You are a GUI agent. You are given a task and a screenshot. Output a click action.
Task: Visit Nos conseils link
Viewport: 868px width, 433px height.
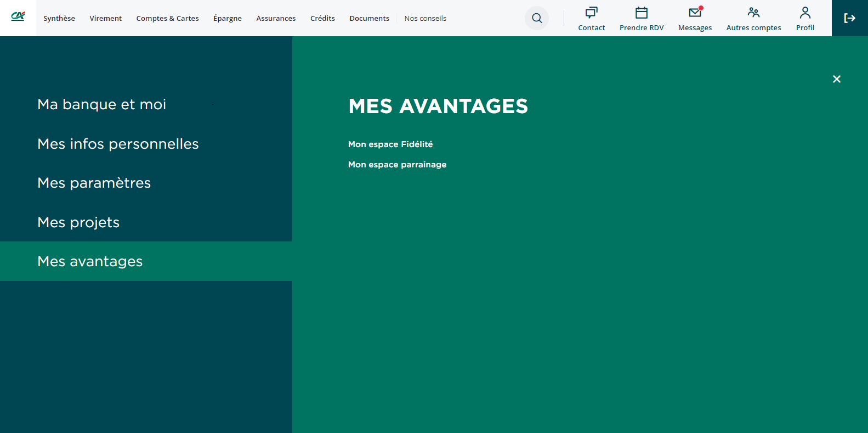click(426, 18)
